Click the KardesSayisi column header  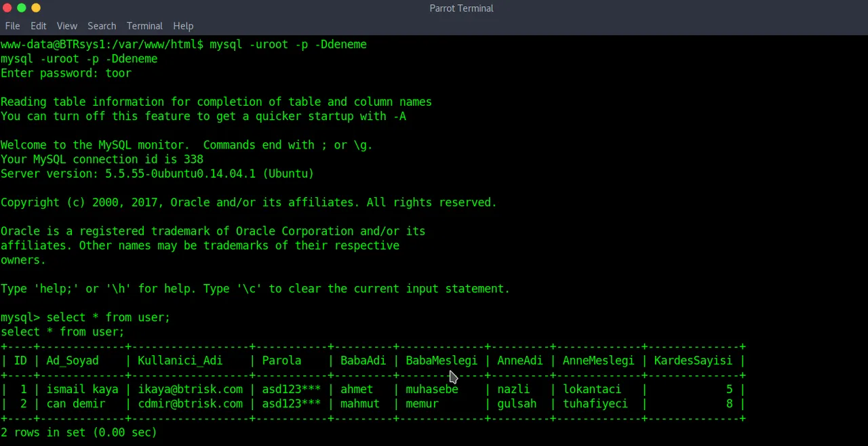693,361
